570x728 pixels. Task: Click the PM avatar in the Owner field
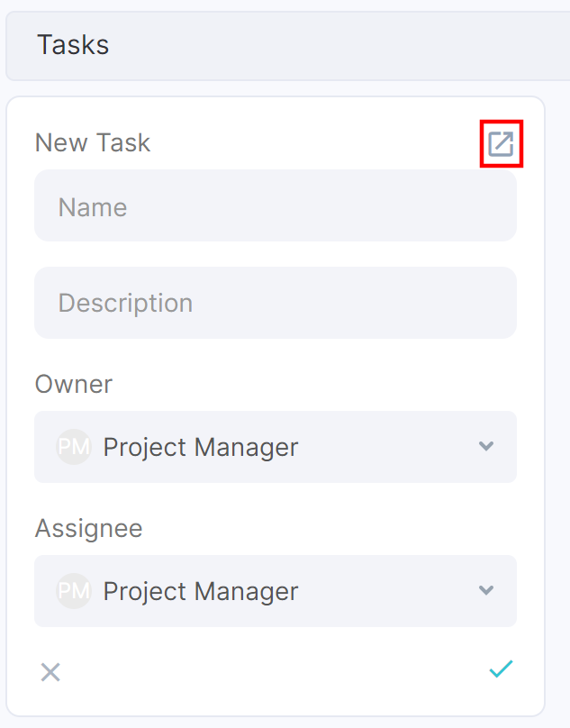[x=74, y=447]
